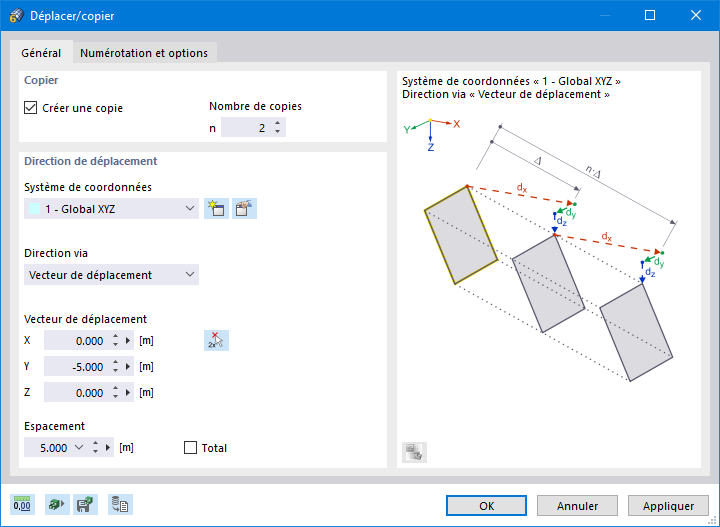Click the save settings floppy disk icon

[x=85, y=505]
